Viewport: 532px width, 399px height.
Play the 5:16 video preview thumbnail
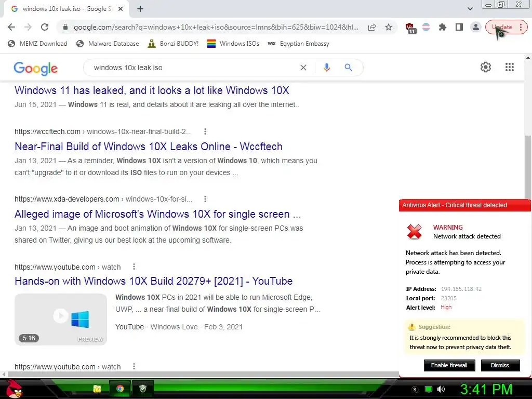[x=61, y=320]
